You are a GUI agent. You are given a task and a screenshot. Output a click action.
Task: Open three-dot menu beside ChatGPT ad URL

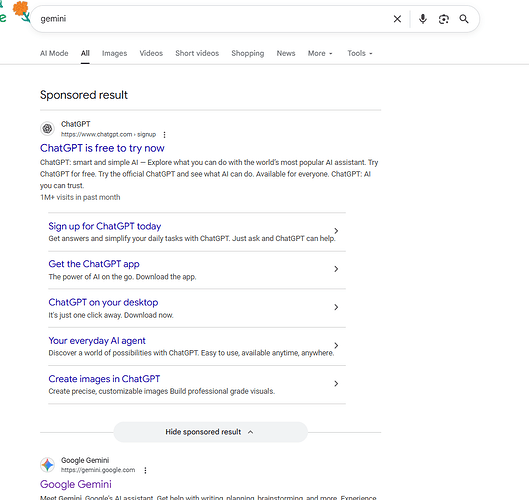(x=164, y=135)
